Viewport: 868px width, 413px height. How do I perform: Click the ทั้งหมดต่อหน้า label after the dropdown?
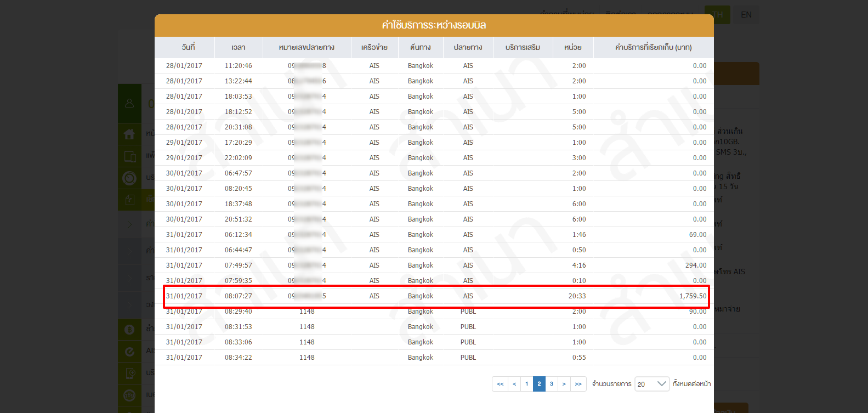[691, 384]
